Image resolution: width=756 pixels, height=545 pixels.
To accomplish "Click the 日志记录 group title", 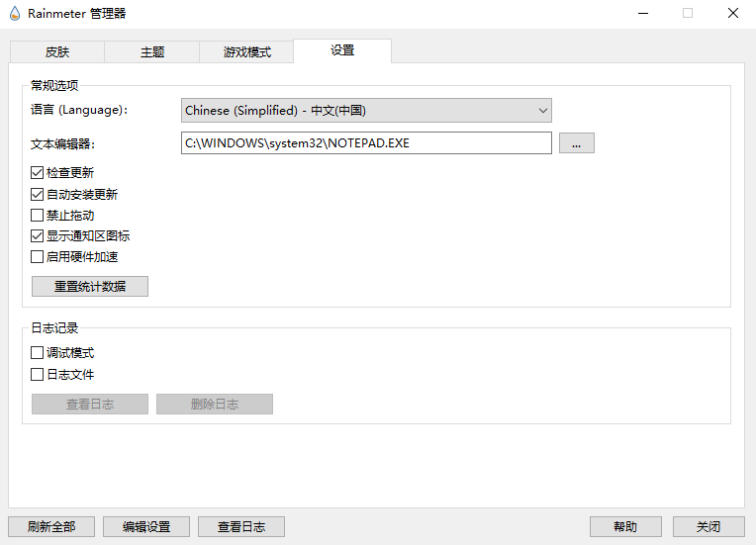I will [54, 328].
